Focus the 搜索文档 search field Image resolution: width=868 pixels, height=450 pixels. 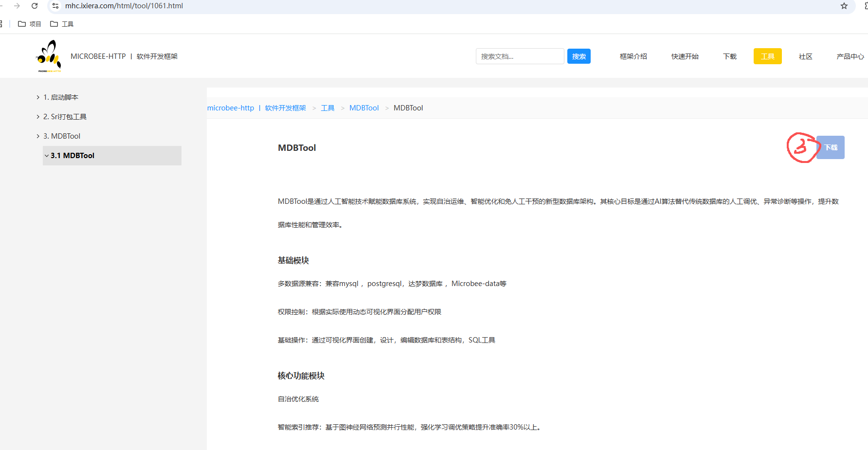[519, 56]
